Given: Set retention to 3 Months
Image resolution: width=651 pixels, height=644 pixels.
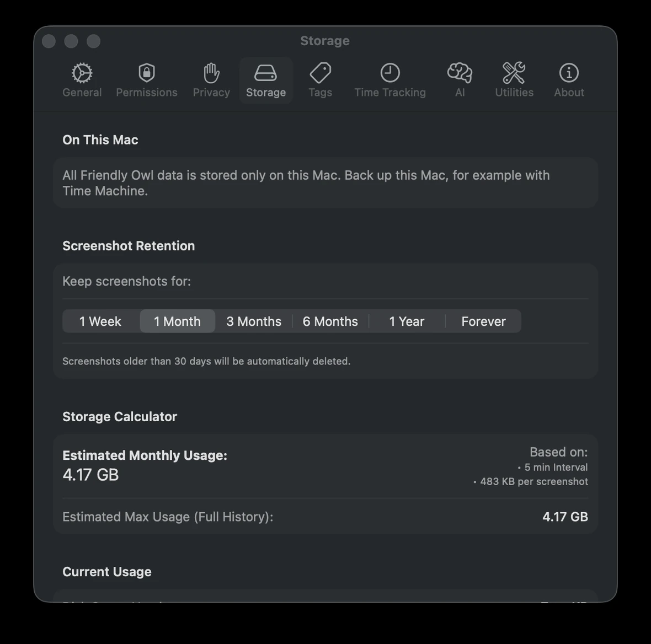Looking at the screenshot, I should [x=254, y=321].
